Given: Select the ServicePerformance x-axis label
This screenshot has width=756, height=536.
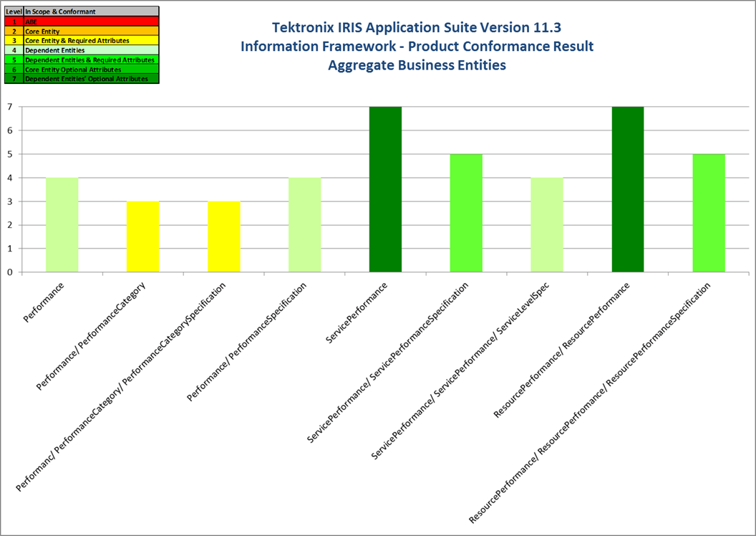Looking at the screenshot, I should pos(357,313).
